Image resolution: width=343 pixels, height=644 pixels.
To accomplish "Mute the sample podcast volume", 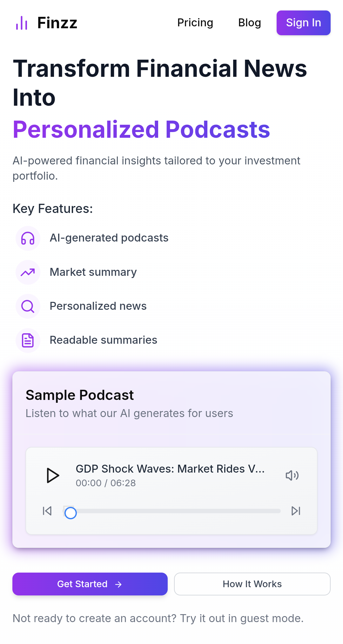I will click(x=292, y=475).
